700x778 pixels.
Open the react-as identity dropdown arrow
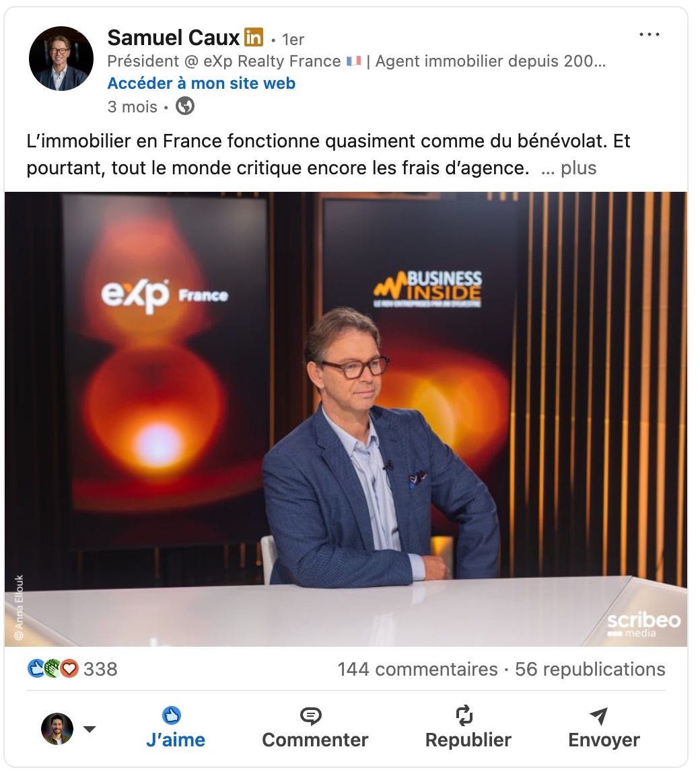tap(90, 729)
